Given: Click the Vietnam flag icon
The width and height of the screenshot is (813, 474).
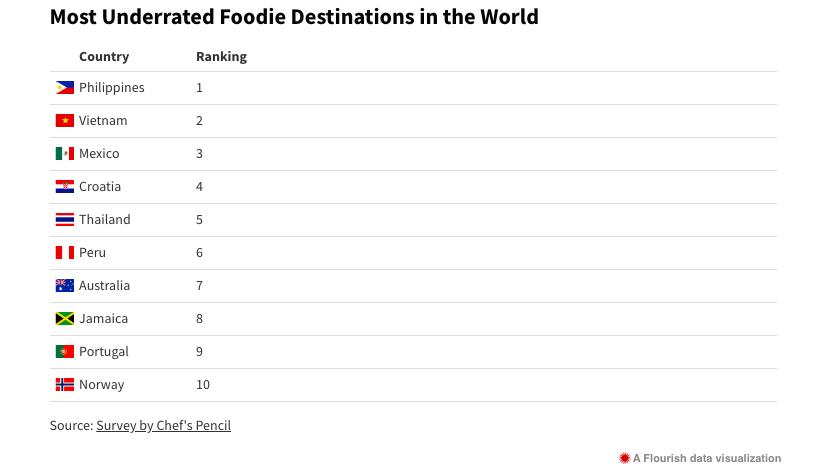Looking at the screenshot, I should pyautogui.click(x=65, y=121).
